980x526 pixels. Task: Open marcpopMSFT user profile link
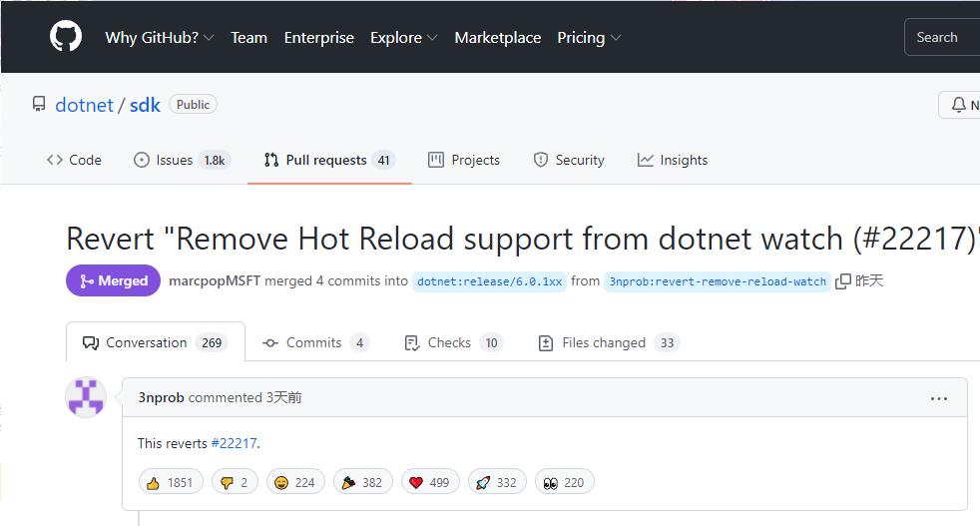pyautogui.click(x=215, y=280)
